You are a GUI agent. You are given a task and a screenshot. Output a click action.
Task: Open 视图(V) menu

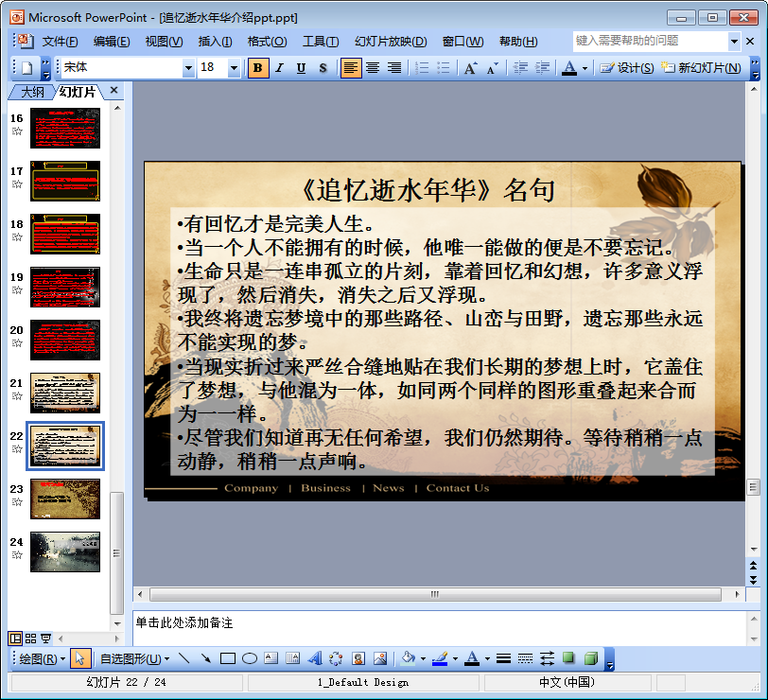click(164, 41)
